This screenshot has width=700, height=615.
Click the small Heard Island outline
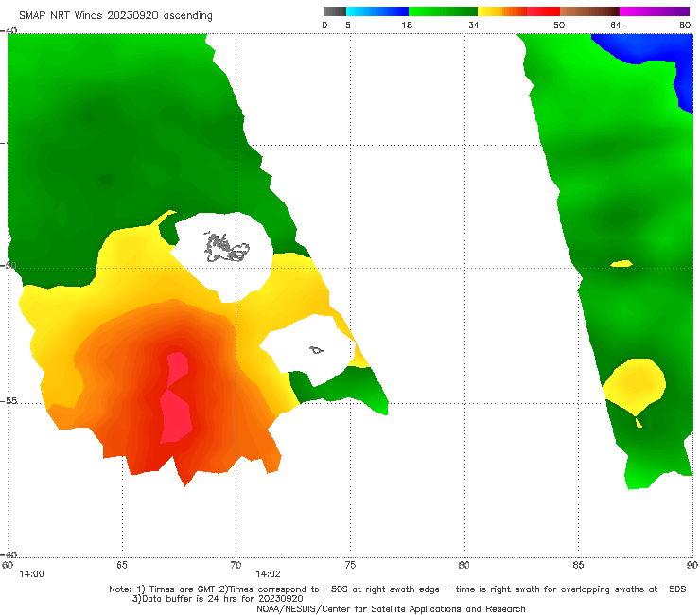coord(317,350)
